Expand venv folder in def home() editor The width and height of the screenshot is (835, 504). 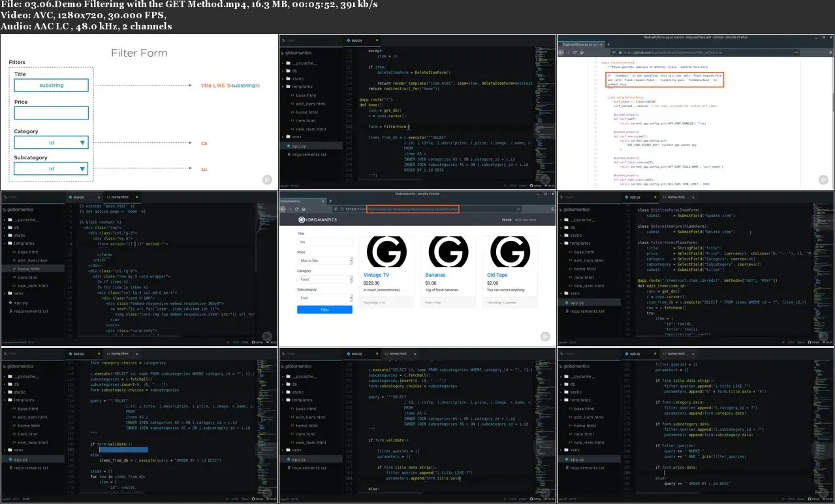click(x=293, y=137)
